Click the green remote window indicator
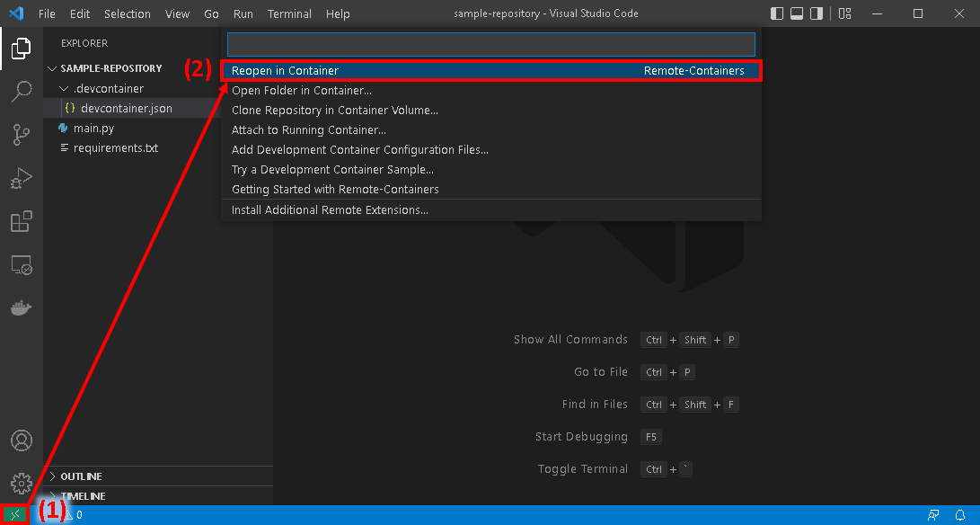The height and width of the screenshot is (525, 980). tap(14, 515)
